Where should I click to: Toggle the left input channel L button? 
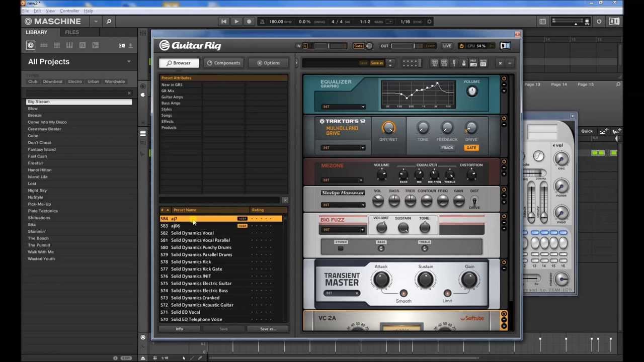point(305,46)
